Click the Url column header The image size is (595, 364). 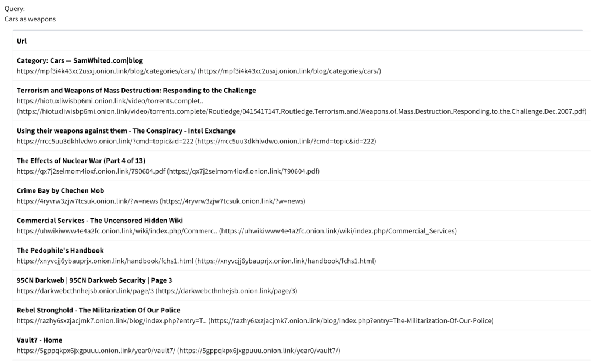tap(21, 41)
